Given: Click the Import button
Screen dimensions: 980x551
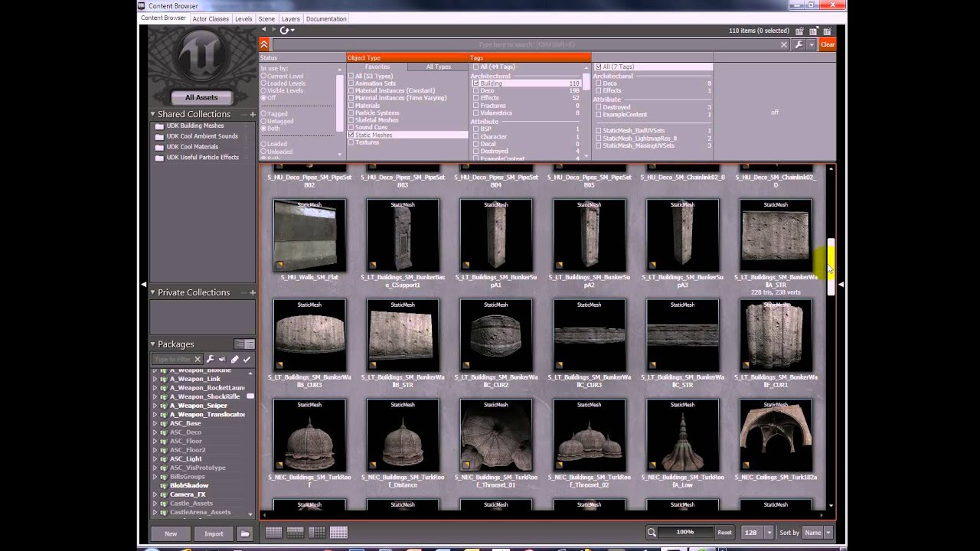Looking at the screenshot, I should (x=214, y=533).
